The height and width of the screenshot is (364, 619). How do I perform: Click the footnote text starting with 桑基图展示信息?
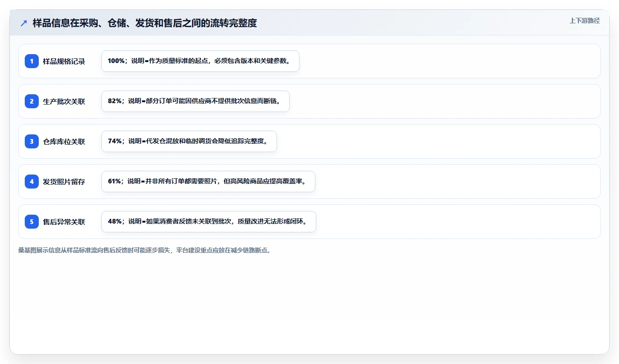tap(144, 250)
